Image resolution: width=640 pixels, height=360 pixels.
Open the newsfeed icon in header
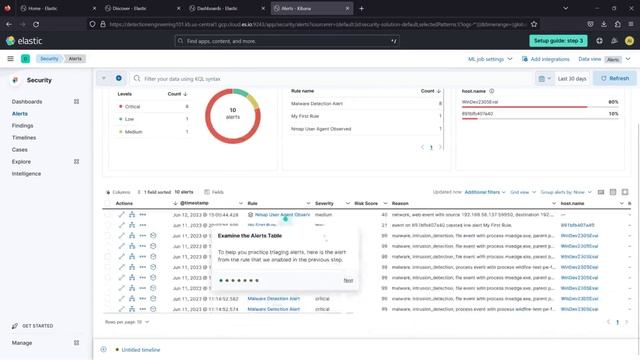(x=614, y=41)
